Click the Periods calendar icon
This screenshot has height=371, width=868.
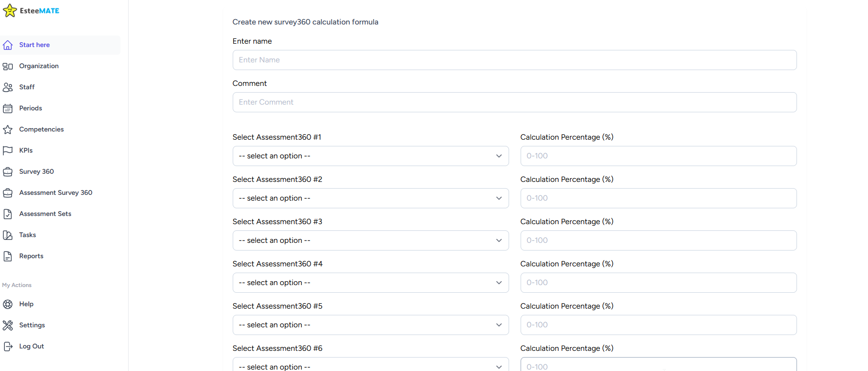(8, 108)
